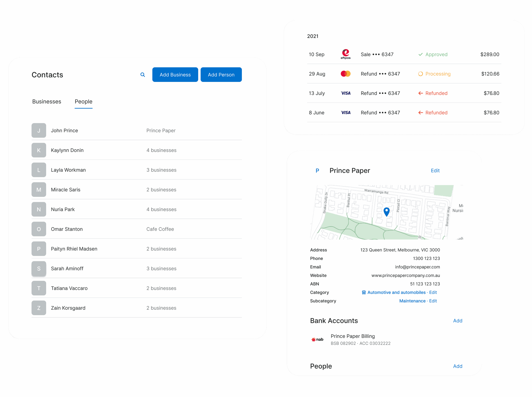Click the L avatar for Layla Workman

pos(39,170)
